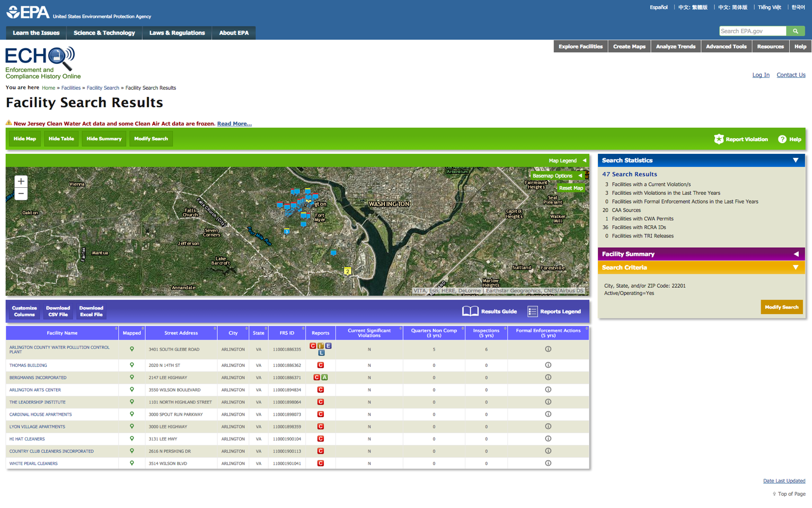
Task: Focus the Search EPA.gov input field
Action: pyautogui.click(x=753, y=31)
